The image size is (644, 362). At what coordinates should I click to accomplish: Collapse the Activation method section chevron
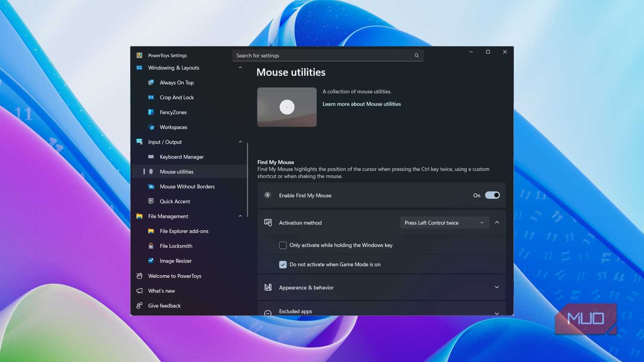[x=497, y=223]
